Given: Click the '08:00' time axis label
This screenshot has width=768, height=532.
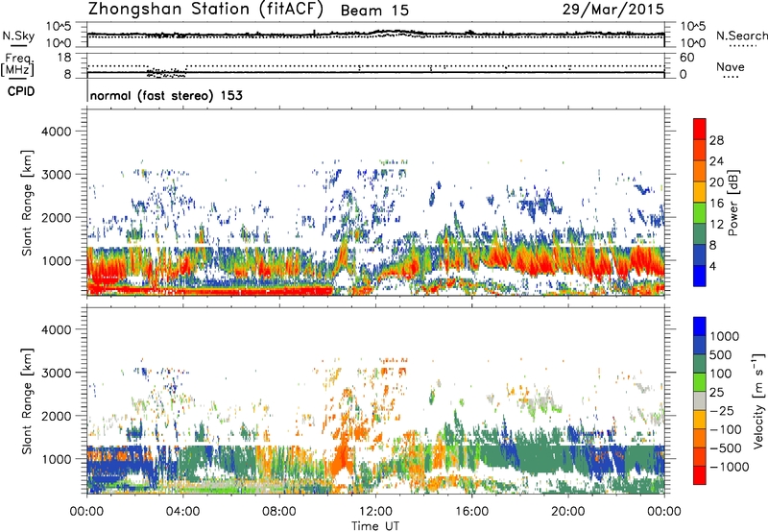Looking at the screenshot, I should pos(279,512).
